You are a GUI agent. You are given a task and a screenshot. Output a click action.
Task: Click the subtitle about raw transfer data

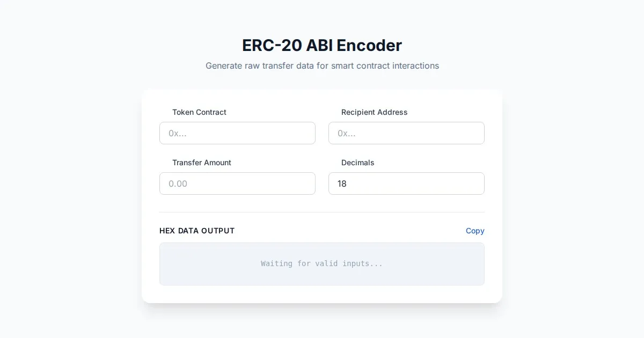(x=322, y=66)
